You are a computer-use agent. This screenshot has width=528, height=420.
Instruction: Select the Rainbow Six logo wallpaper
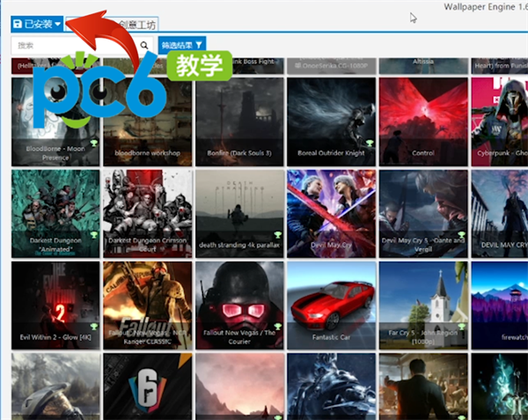tap(148, 387)
